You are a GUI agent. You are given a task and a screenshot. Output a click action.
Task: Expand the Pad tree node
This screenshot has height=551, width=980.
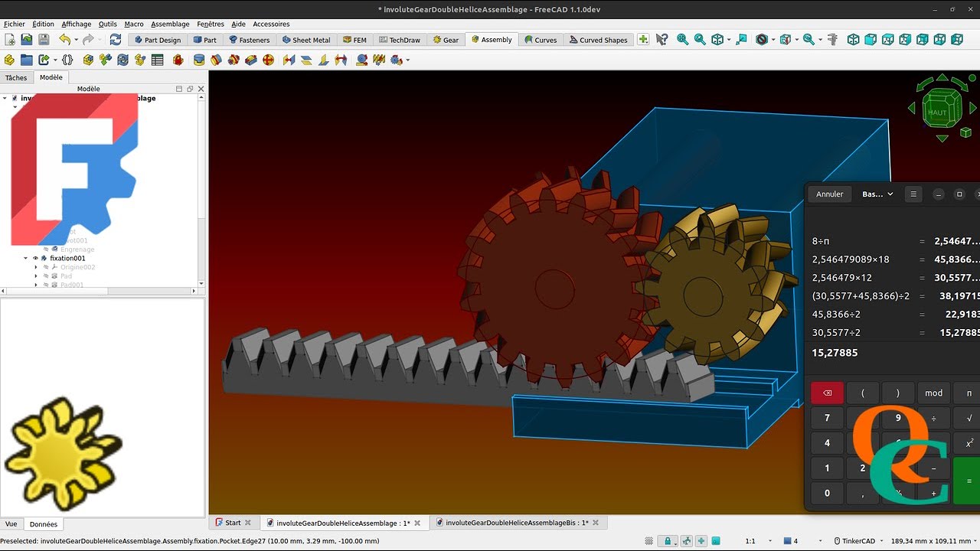click(x=36, y=276)
